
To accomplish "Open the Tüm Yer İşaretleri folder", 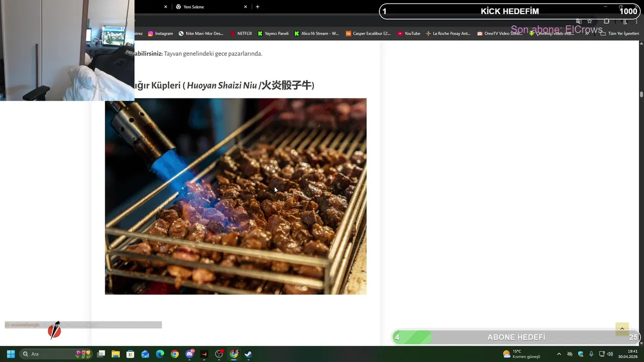I will [x=620, y=34].
